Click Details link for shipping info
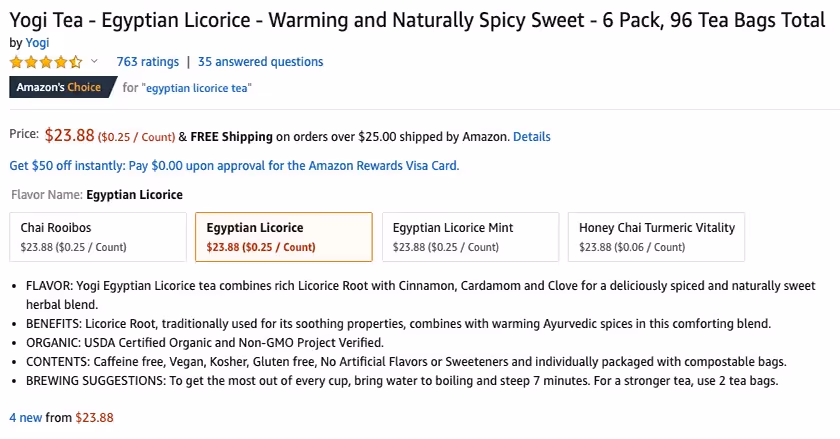The width and height of the screenshot is (840, 439). pyautogui.click(x=531, y=137)
